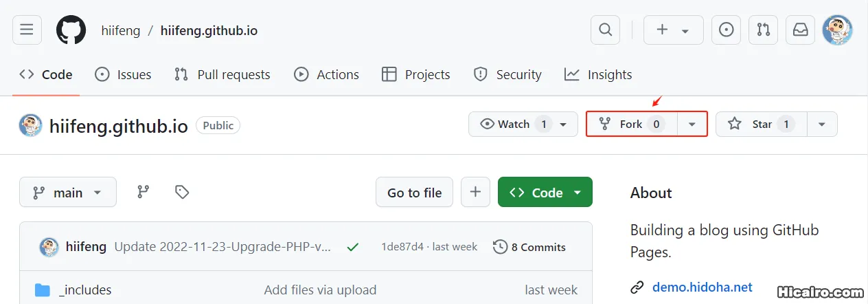Click the repository owner avatar beside title
This screenshot has height=304, width=868.
pos(30,125)
